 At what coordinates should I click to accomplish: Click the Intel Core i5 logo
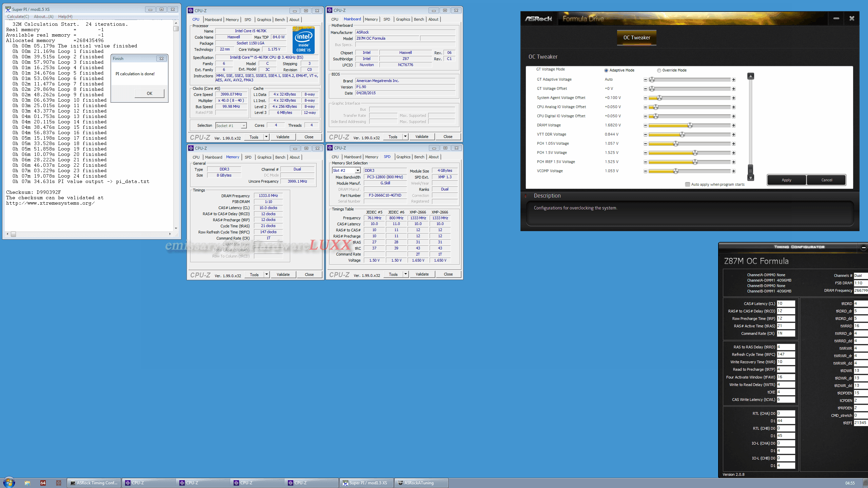click(303, 40)
